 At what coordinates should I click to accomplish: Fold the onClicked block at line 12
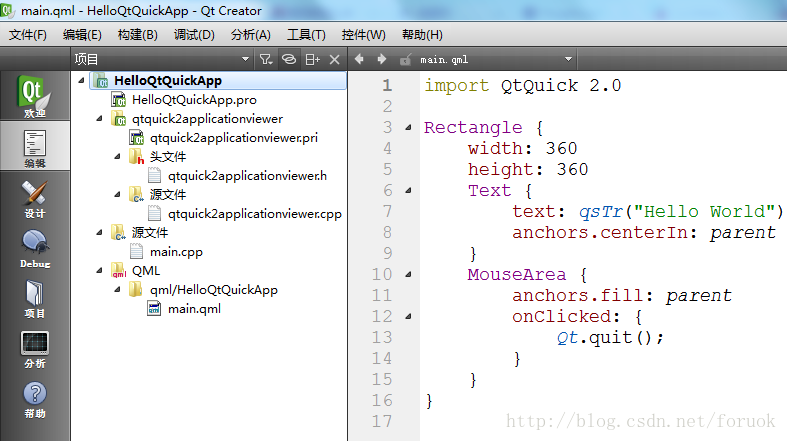(x=409, y=316)
